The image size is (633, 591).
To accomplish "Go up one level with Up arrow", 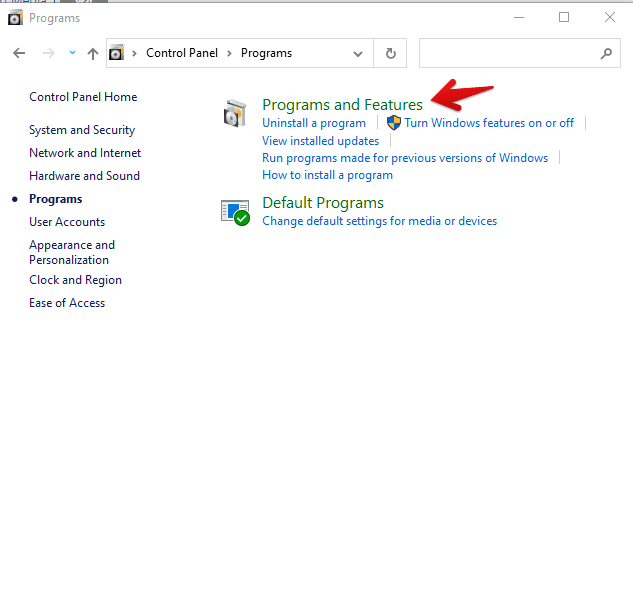I will click(93, 53).
